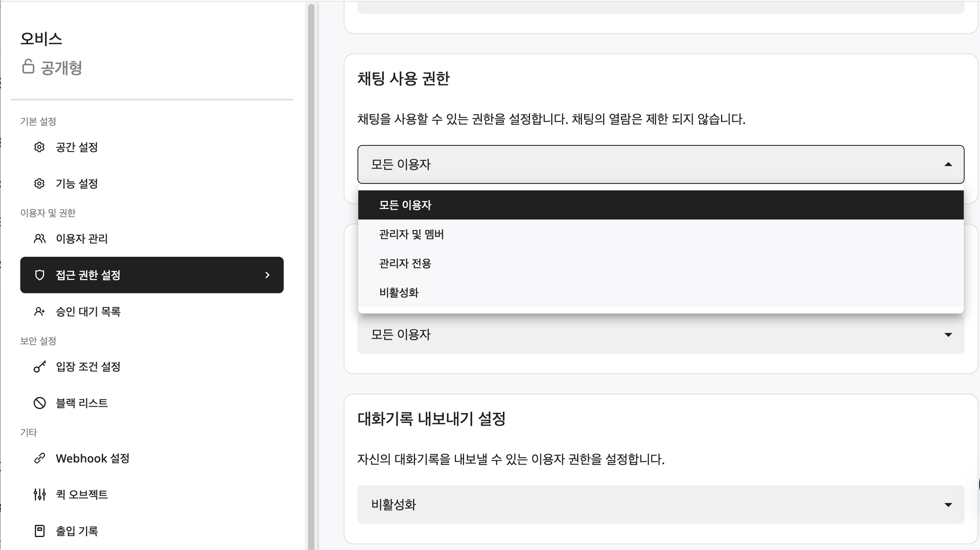980x550 pixels.
Task: Click the sliders icon for 퀵 오브젝트
Action: click(x=39, y=495)
